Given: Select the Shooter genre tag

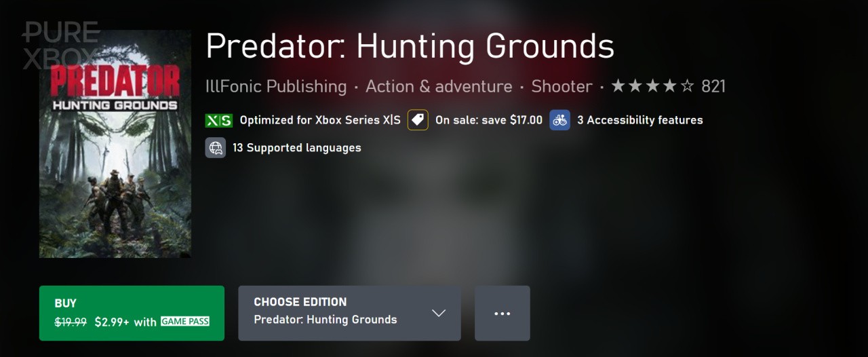Looking at the screenshot, I should [x=561, y=86].
